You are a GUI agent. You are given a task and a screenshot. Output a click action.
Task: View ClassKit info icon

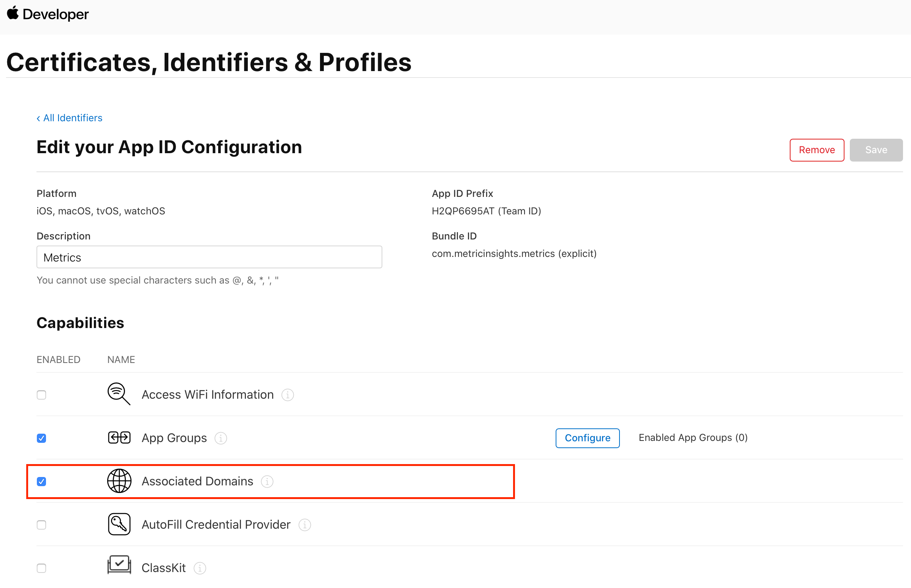200,568
